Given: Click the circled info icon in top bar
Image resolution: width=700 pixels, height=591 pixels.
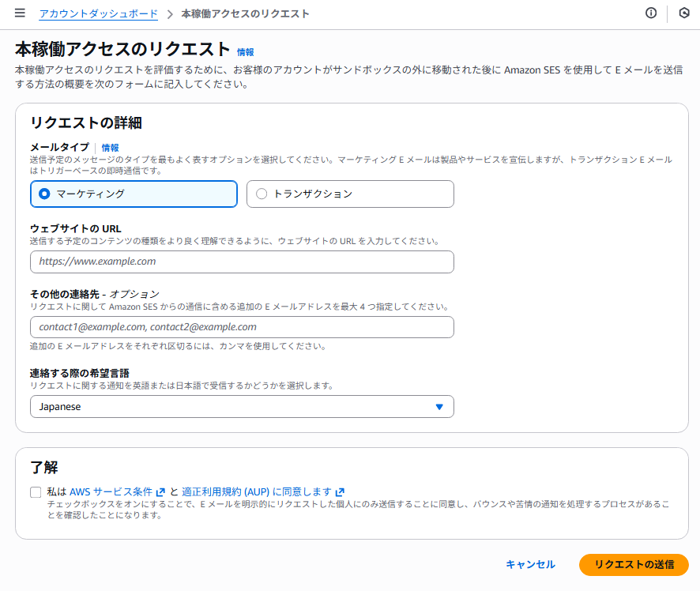Looking at the screenshot, I should (651, 13).
